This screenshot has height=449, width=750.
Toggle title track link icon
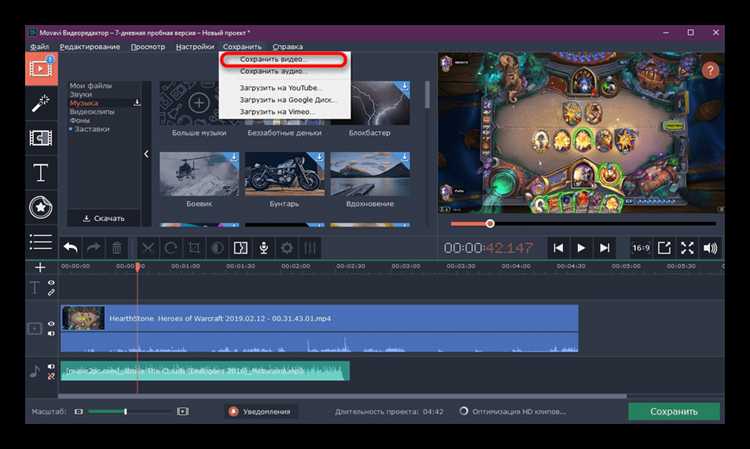pyautogui.click(x=51, y=292)
